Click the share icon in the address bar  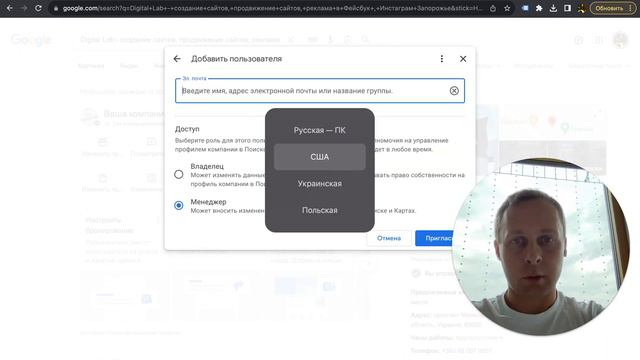(493, 8)
